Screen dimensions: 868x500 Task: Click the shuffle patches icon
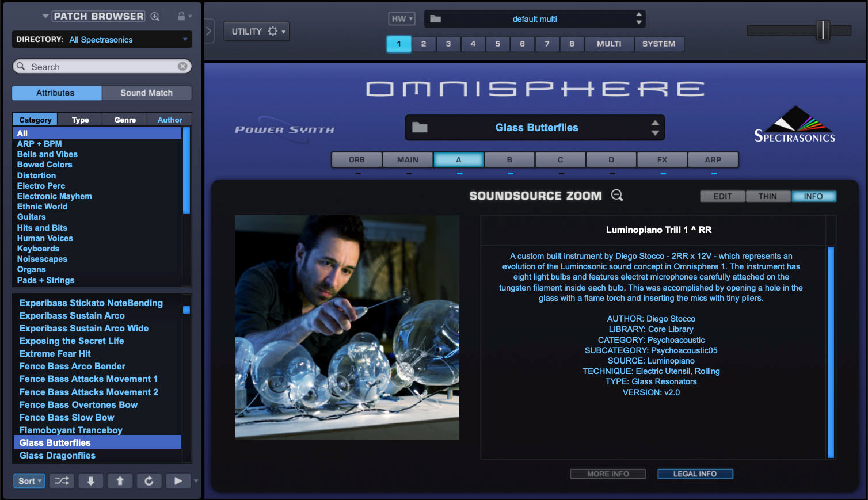(62, 481)
